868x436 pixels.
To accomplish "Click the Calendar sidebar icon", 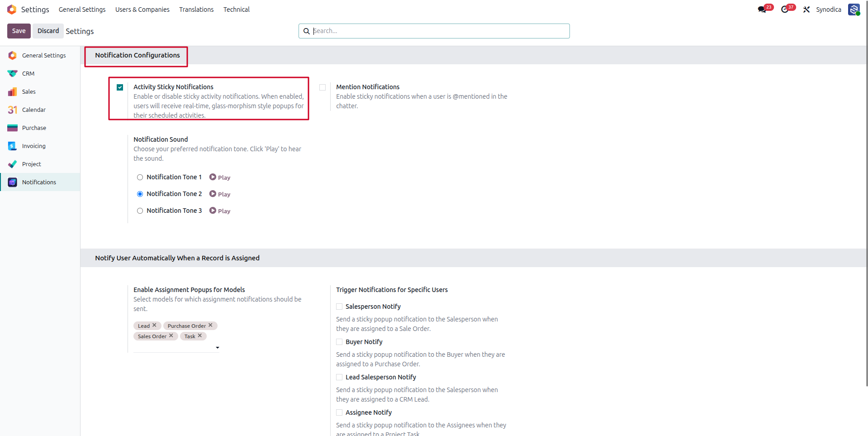I will [12, 110].
